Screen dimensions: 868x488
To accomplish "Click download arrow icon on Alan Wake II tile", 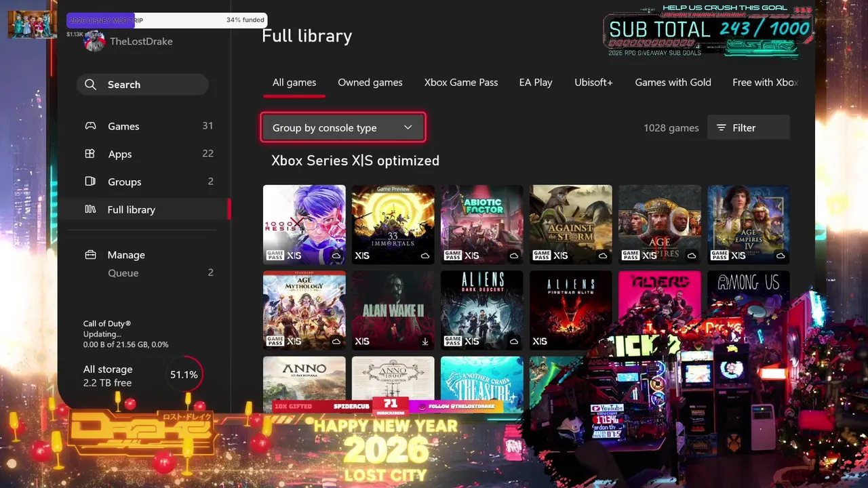I will (x=425, y=342).
